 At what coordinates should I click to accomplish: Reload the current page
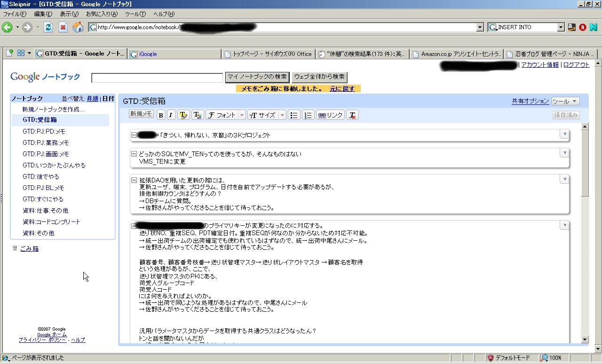(48, 27)
